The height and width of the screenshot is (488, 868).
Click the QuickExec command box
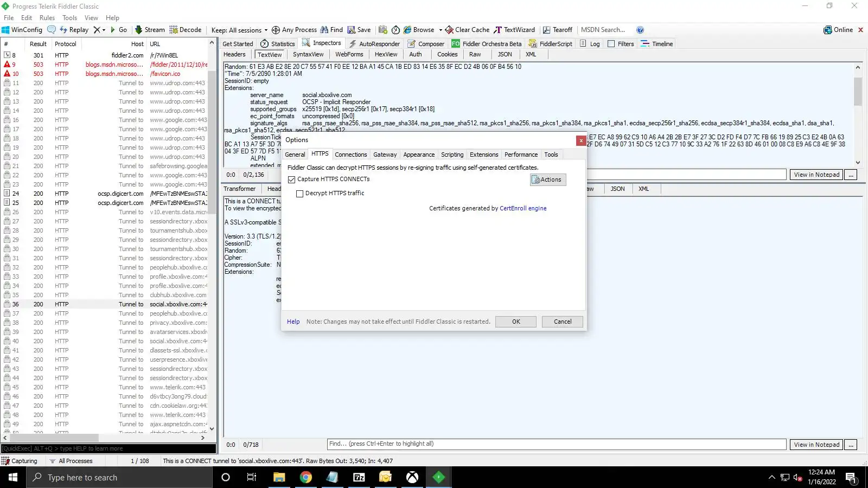[108, 448]
